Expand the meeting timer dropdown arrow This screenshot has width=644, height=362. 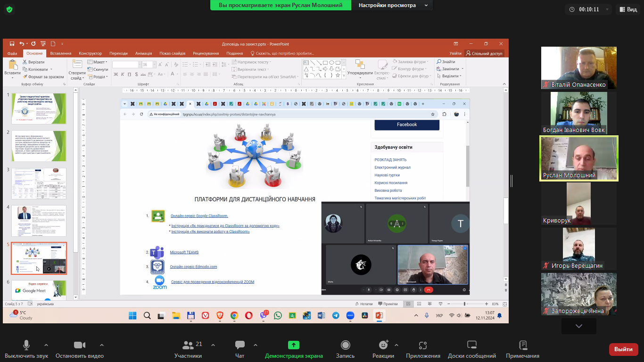point(607,9)
